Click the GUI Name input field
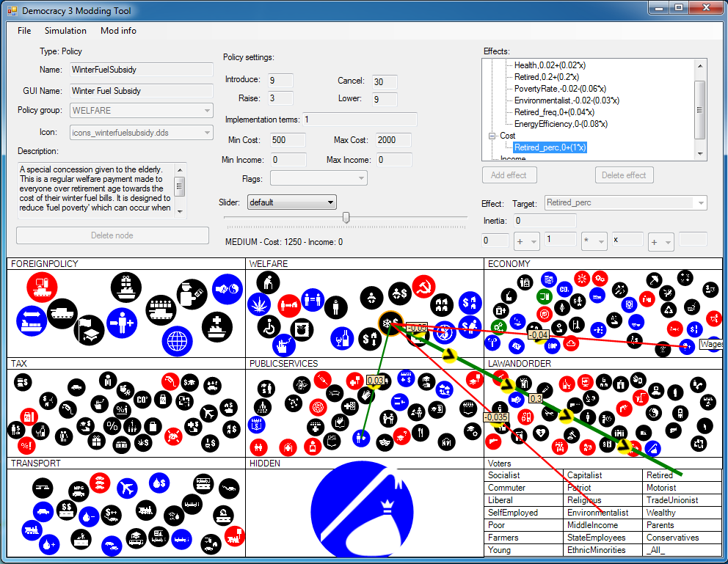The width and height of the screenshot is (728, 564). click(x=142, y=91)
